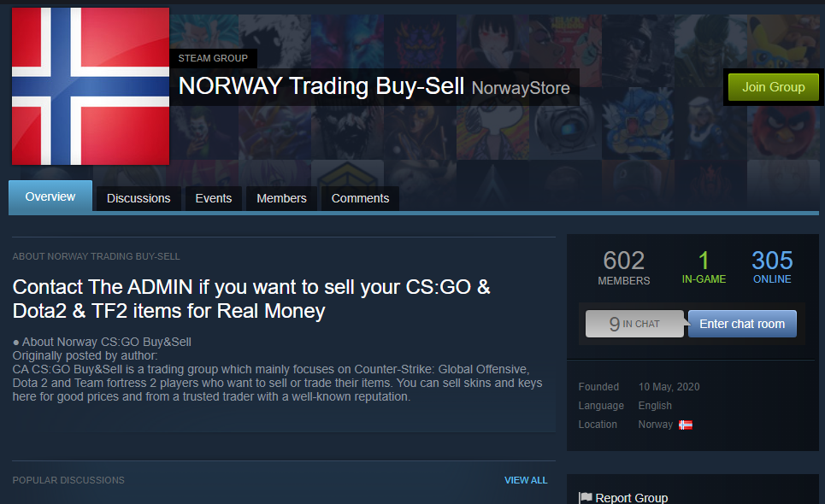This screenshot has width=825, height=504.
Task: Click the 9 IN CHAT counter
Action: click(634, 324)
